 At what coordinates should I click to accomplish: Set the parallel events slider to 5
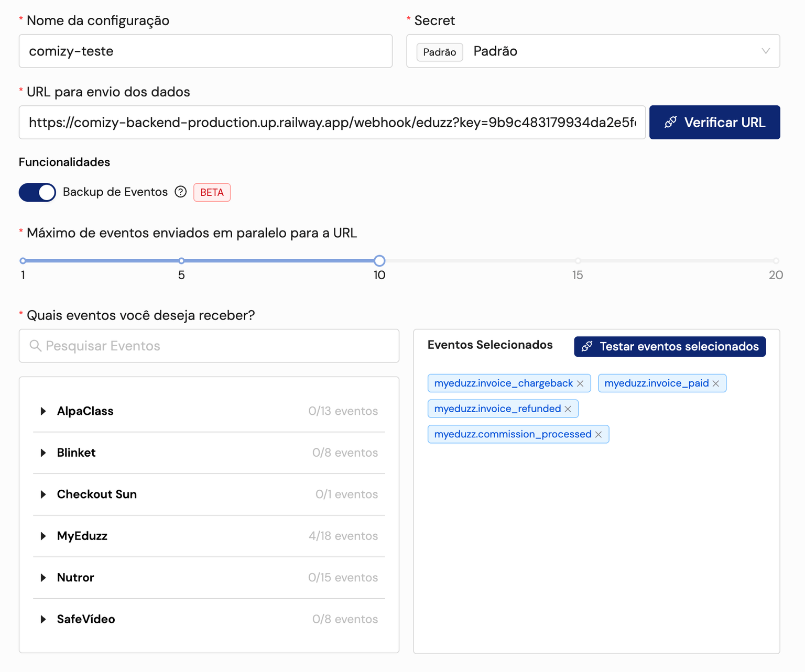click(x=181, y=260)
